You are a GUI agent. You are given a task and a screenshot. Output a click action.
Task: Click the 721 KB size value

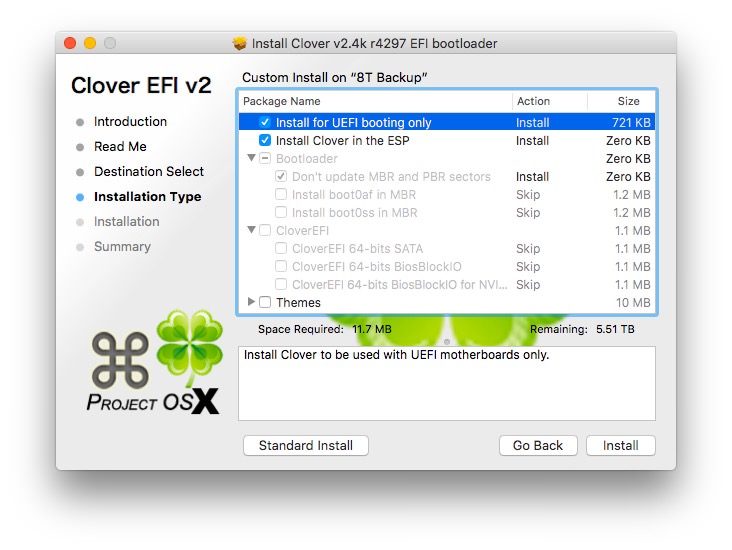pyautogui.click(x=631, y=122)
